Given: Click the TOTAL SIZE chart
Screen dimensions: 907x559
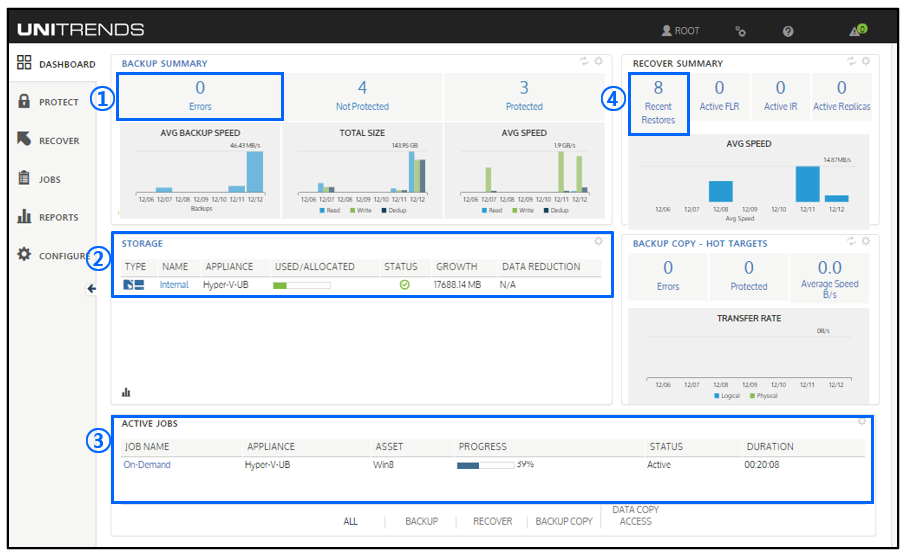Looking at the screenshot, I should point(362,171).
